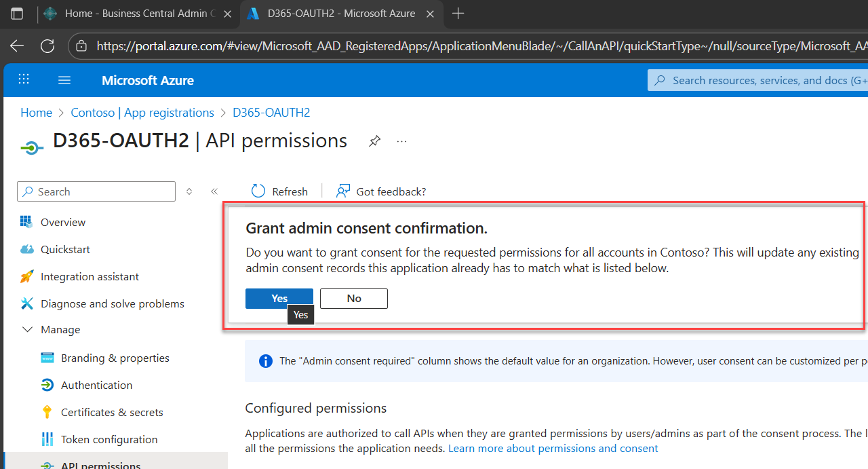Go to Microsoft Azure home title
The width and height of the screenshot is (868, 469).
[148, 80]
